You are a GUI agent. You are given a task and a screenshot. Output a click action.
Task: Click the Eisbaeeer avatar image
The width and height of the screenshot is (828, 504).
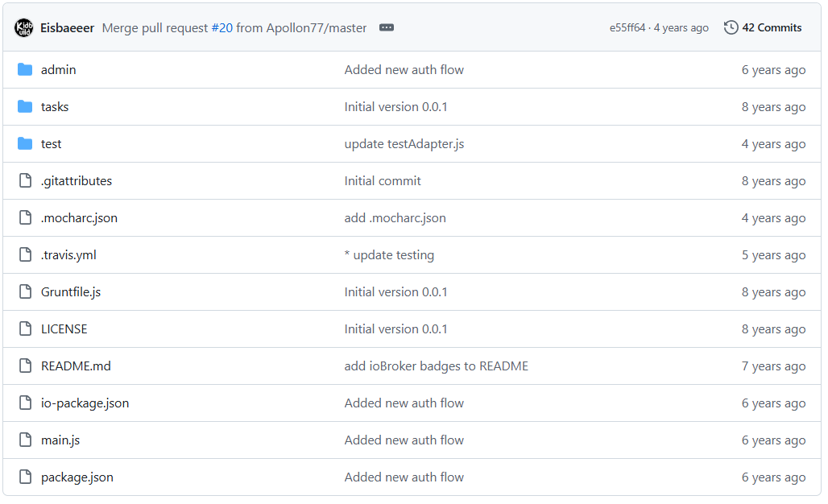pos(24,28)
